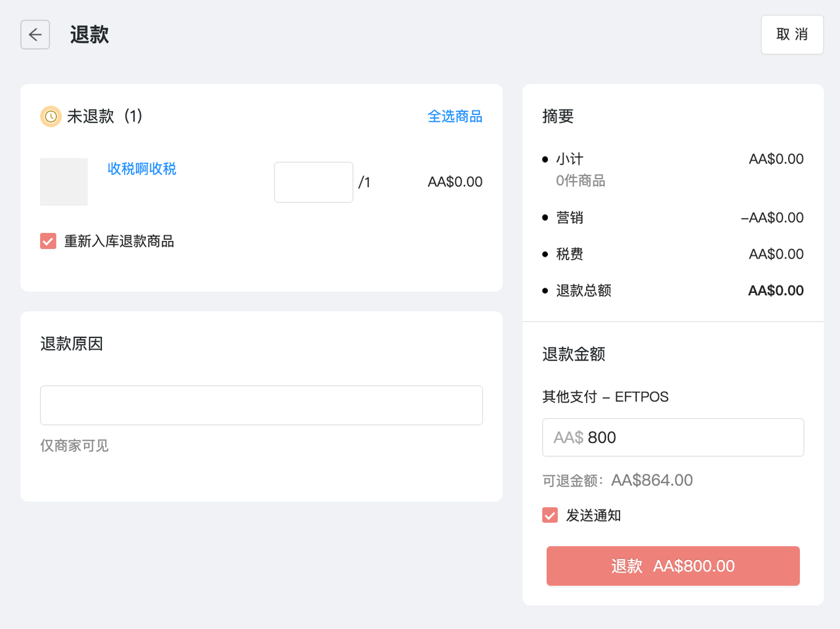The image size is (840, 629).
Task: Click the 未退款 (1) heading
Action: click(x=104, y=116)
